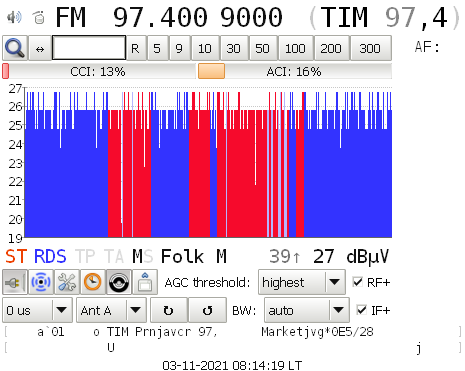465x371 pixels.
Task: Open the BW auto bandwidth dropdown
Action: 307,310
